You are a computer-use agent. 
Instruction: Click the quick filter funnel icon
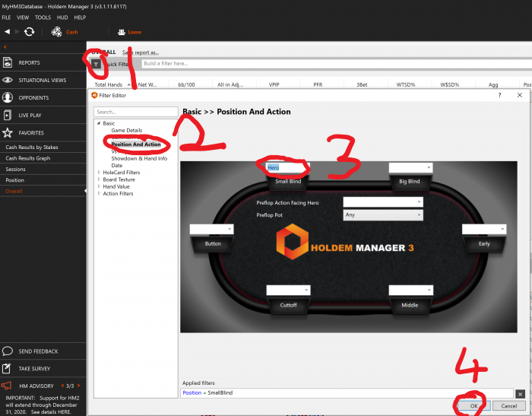[x=96, y=64]
